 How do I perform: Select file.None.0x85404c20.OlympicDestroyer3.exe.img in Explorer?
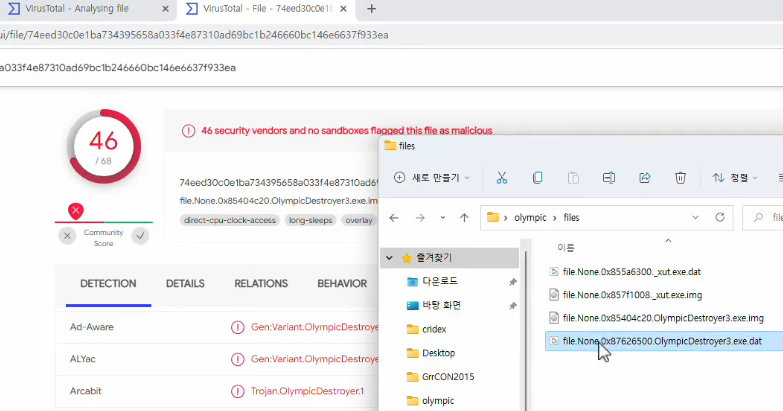663,318
